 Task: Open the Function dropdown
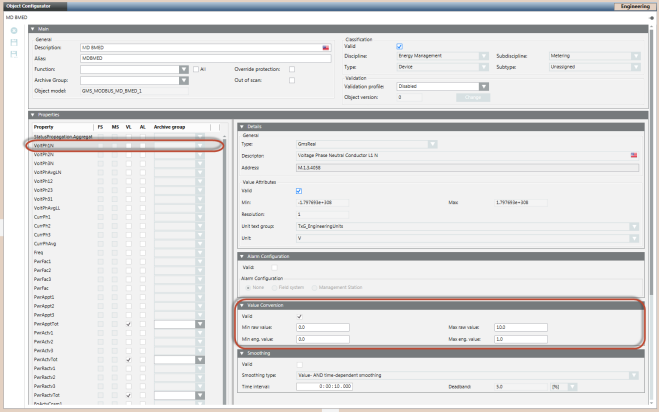pyautogui.click(x=184, y=69)
